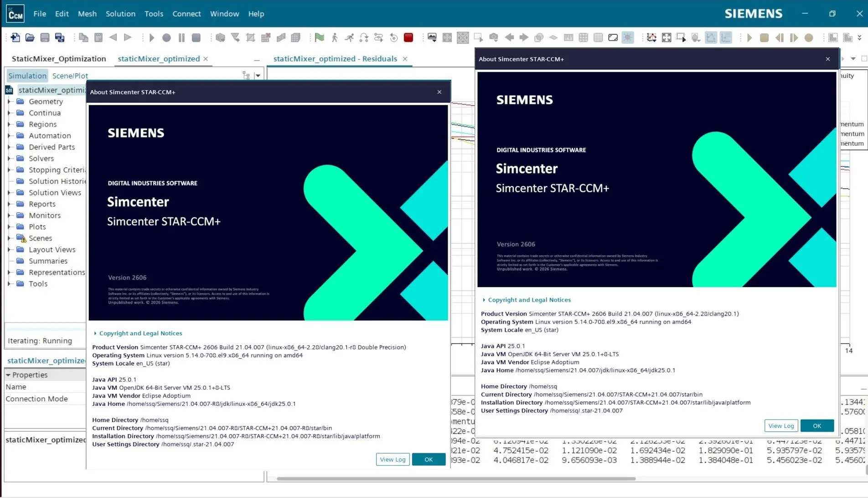Click the Save All simulations icon
This screenshot has height=498, width=868.
coord(60,38)
